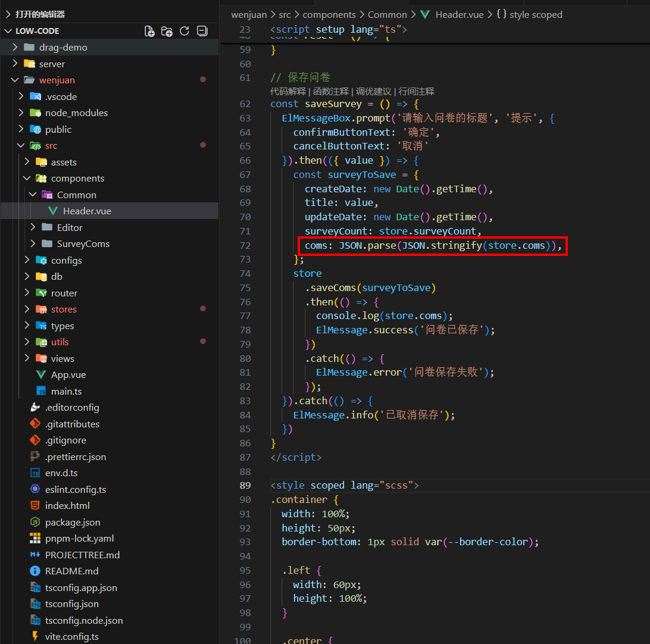
Task: Click the info icon beside README.md
Action: [x=35, y=571]
